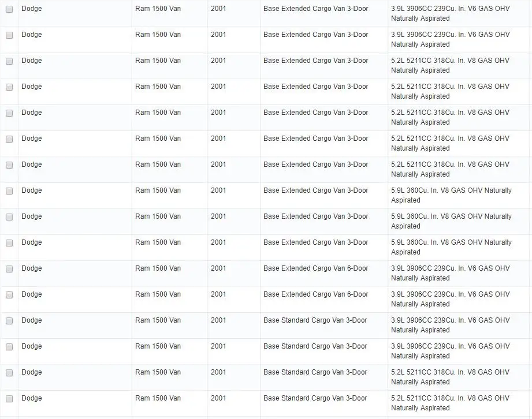Tick the first Standard Cargo Van 5.2L row

[x=9, y=373]
